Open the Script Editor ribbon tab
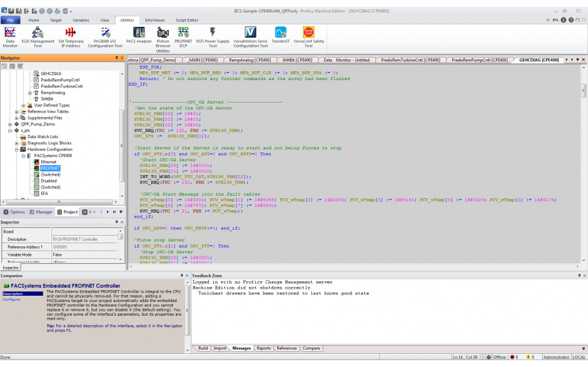Image resolution: width=588 pixels, height=367 pixels. pos(187,20)
